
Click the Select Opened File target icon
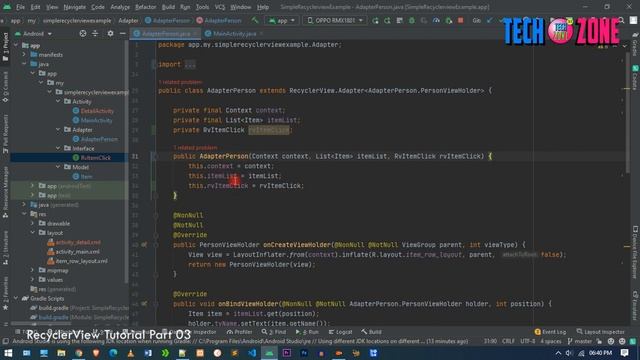83,33
